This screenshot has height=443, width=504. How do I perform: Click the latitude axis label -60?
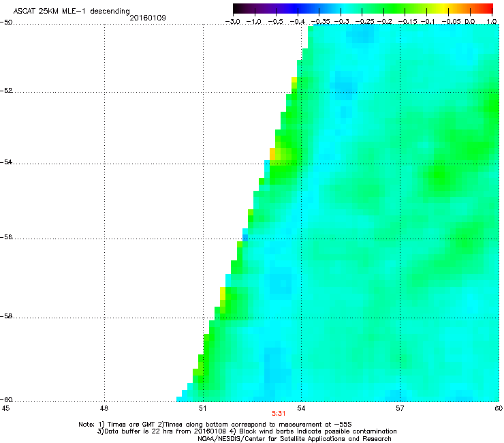pyautogui.click(x=6, y=399)
